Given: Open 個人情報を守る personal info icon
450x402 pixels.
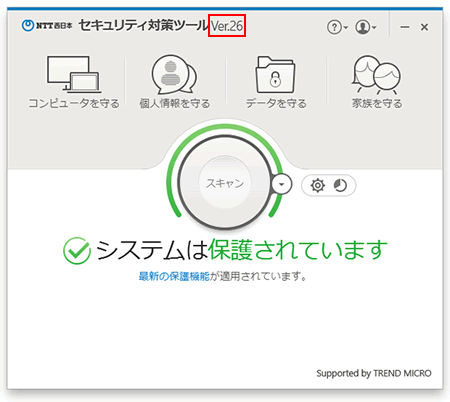Looking at the screenshot, I should 174,74.
